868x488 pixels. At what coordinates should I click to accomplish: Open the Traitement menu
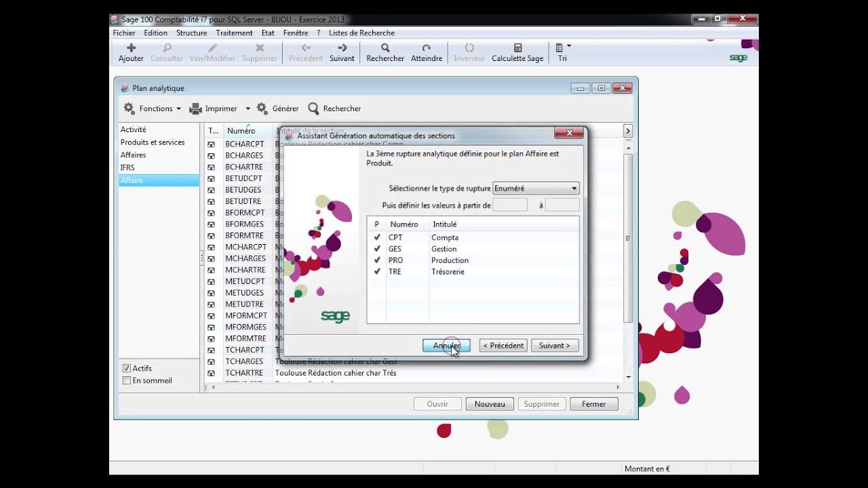pyautogui.click(x=234, y=33)
